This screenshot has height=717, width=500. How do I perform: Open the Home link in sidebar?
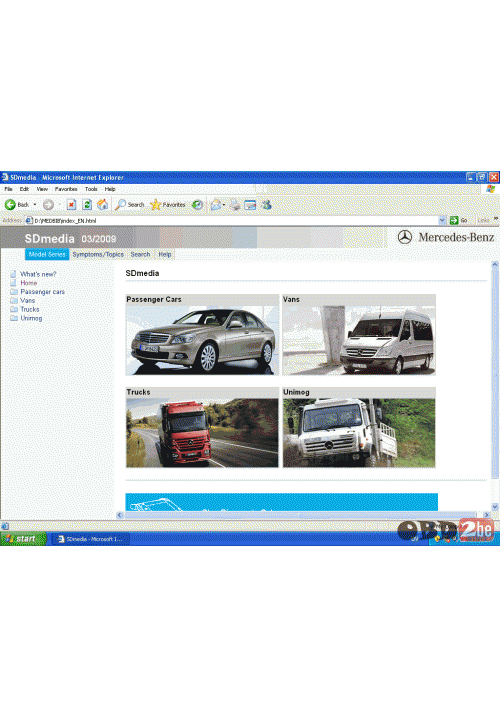[28, 283]
